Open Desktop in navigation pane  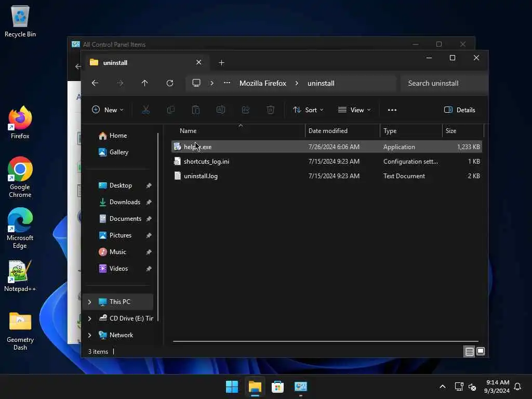pos(118,185)
